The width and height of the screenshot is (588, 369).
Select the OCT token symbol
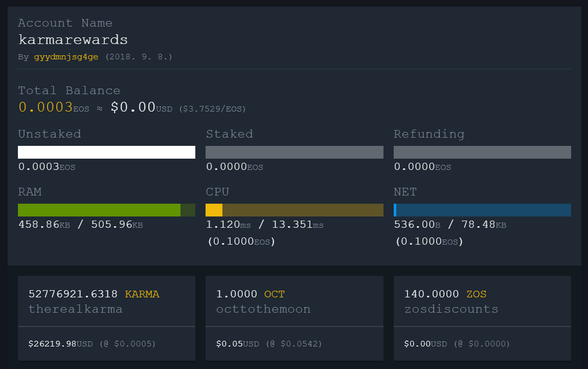tap(275, 294)
